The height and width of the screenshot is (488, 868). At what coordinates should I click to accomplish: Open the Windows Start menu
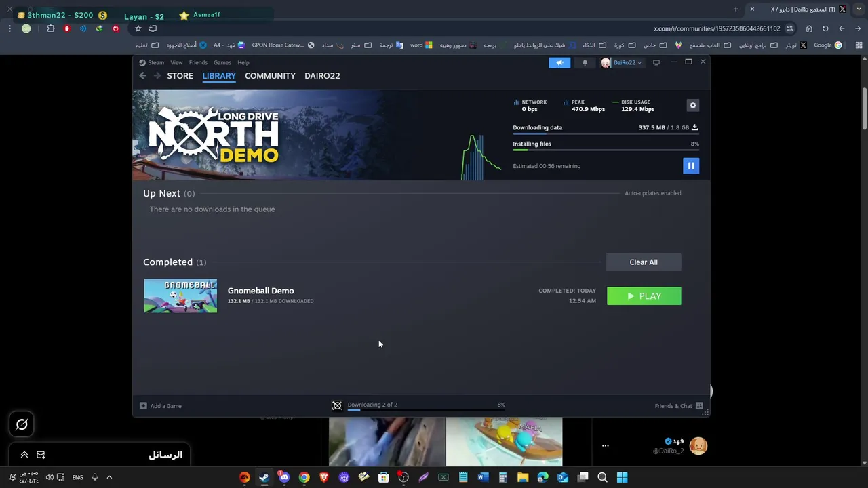coord(622,477)
